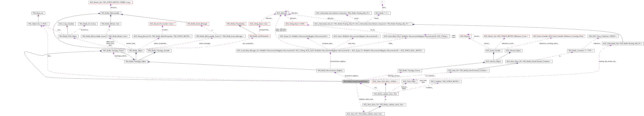
Task: Select the ACE_Allocator class node
Action: pyautogui.click(x=282, y=13)
